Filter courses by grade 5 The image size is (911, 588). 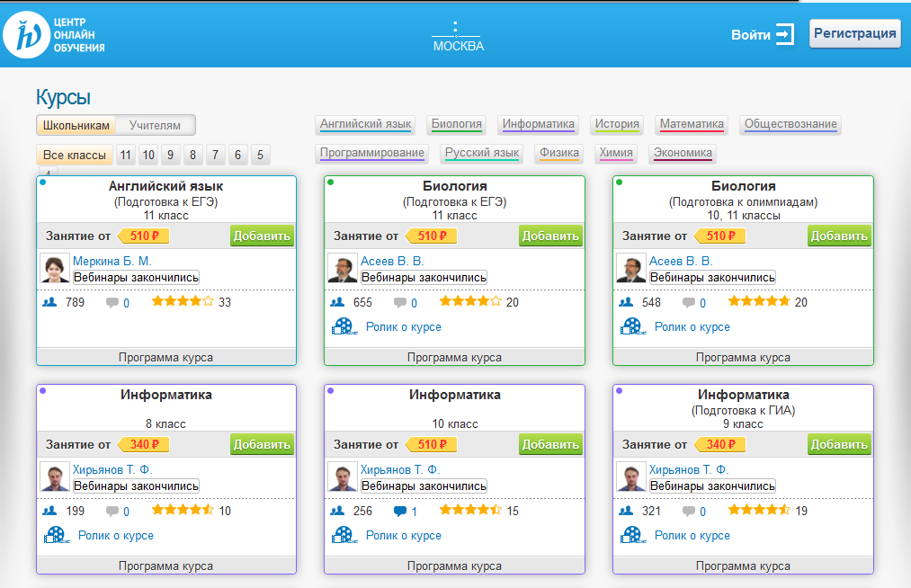pos(260,156)
